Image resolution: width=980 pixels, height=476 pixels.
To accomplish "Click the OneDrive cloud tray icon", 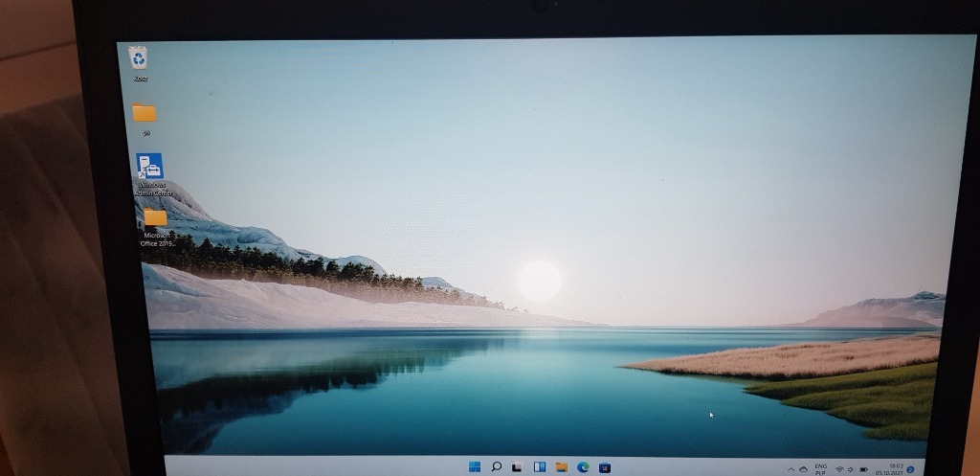I will [x=803, y=469].
